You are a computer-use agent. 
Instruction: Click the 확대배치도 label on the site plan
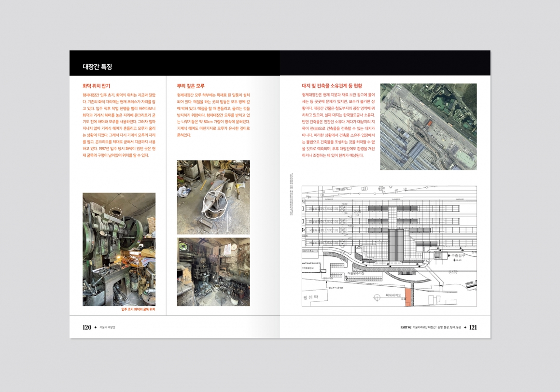(x=393, y=295)
